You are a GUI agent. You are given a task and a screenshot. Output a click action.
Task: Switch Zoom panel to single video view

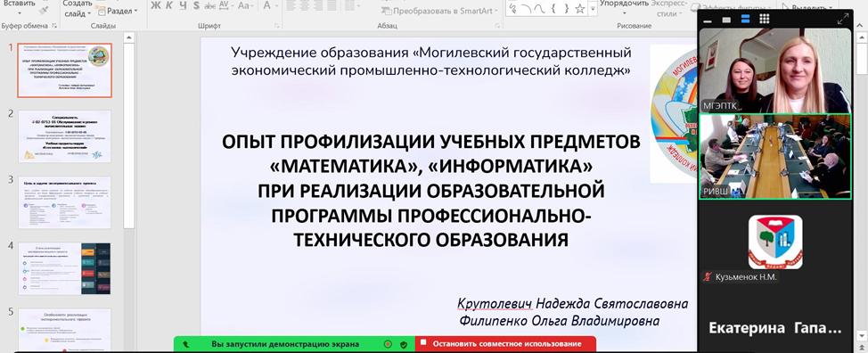(727, 20)
